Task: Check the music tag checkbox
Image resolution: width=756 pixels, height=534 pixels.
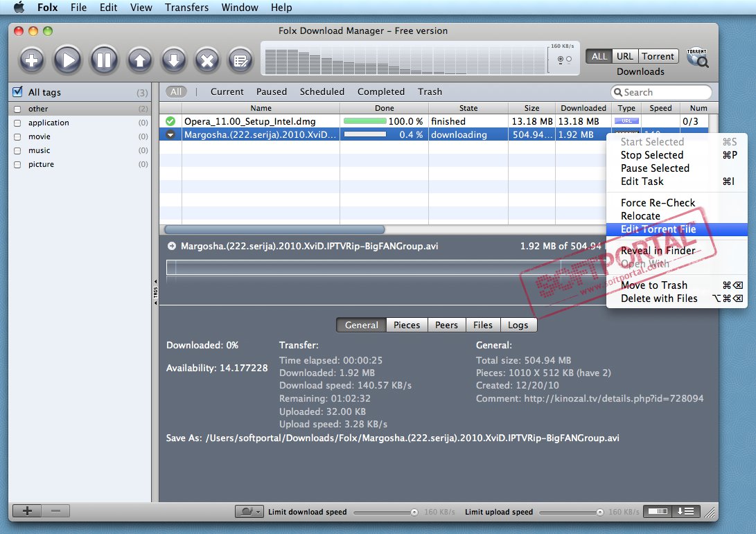Action: click(17, 151)
